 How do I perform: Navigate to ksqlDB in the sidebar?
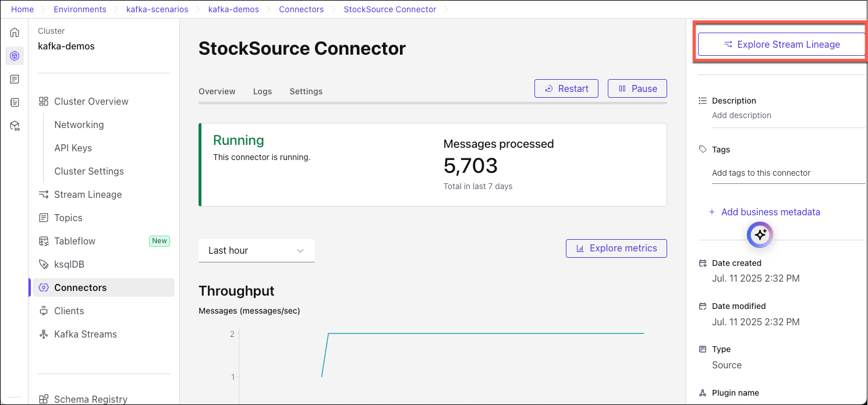[x=69, y=264]
